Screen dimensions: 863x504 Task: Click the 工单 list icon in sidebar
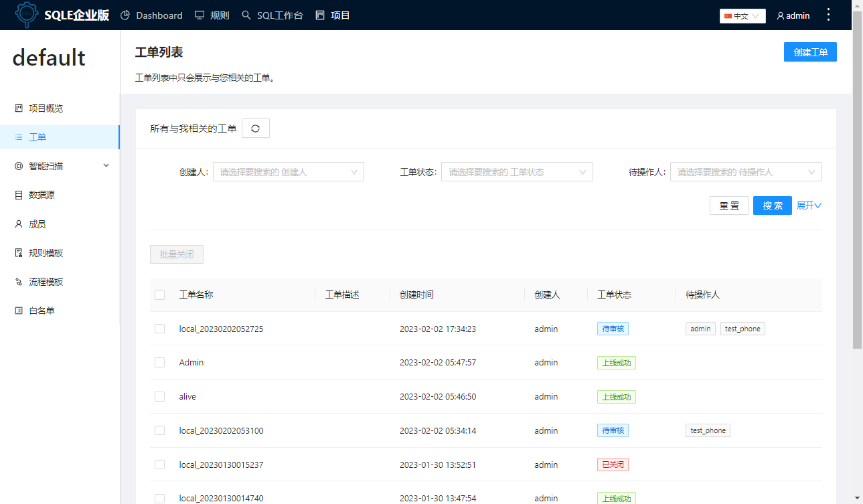[19, 137]
